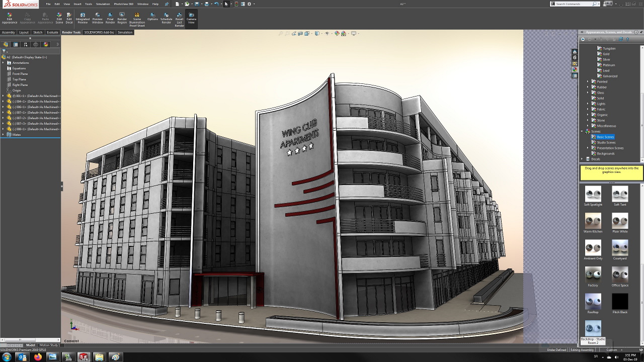Screen dimensions: 644x362
Task: Select Studio Scenes in the tree
Action: [606, 142]
